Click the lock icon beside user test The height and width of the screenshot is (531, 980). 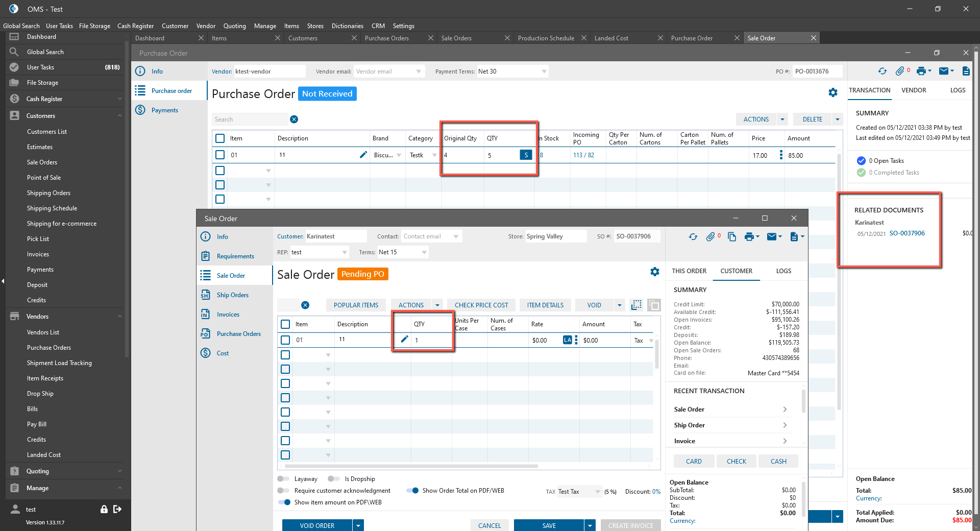pos(104,509)
